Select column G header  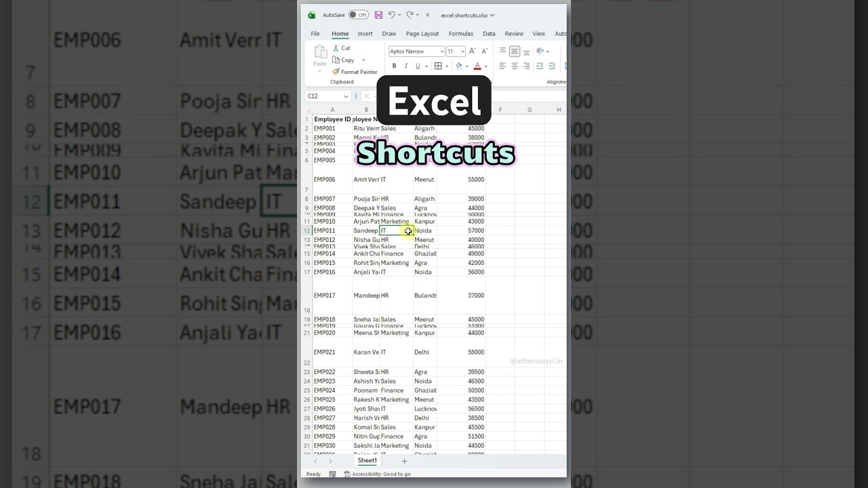[x=529, y=110]
